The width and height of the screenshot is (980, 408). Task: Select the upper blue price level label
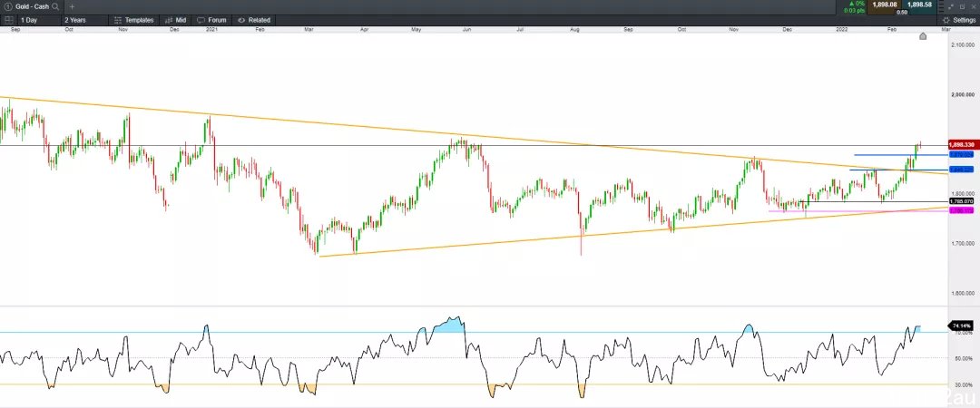pyautogui.click(x=961, y=154)
